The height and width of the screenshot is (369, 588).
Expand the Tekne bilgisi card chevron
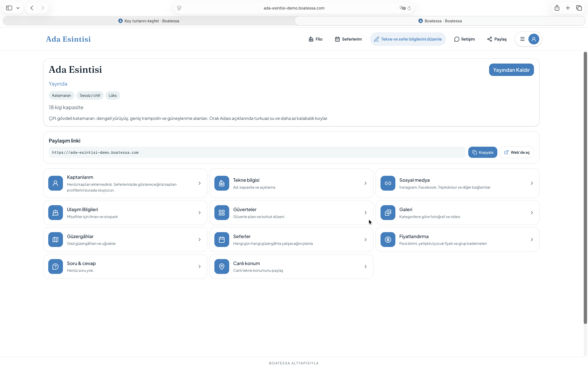[x=365, y=183]
